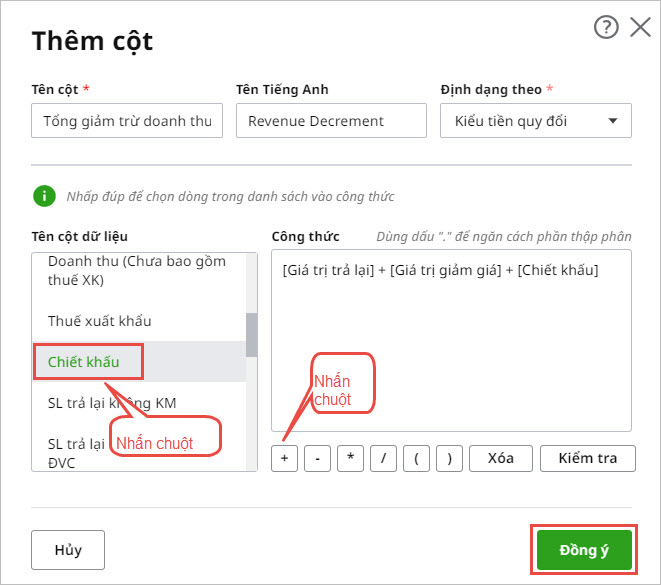This screenshot has width=661, height=585.
Task: Cancel using the Hủy button
Action: (x=68, y=549)
